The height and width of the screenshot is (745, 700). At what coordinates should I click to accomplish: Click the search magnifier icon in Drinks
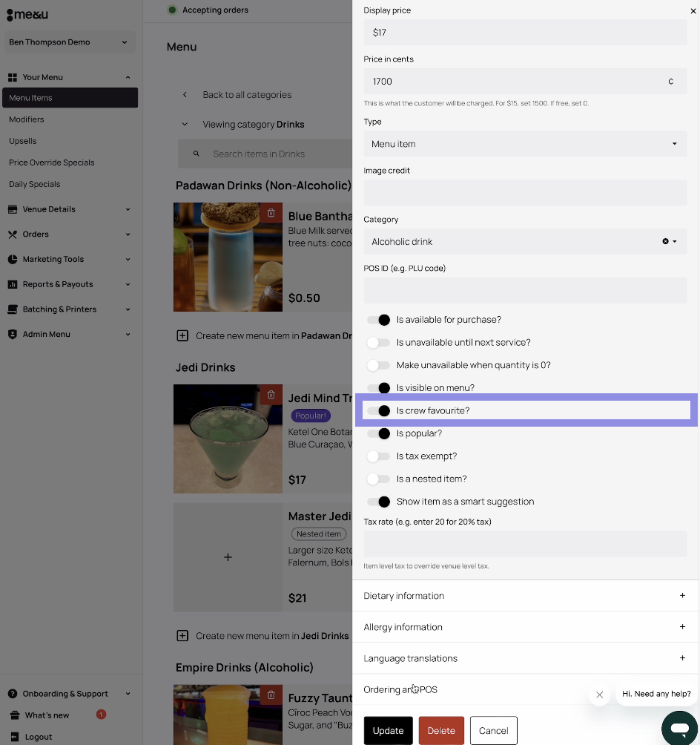196,154
